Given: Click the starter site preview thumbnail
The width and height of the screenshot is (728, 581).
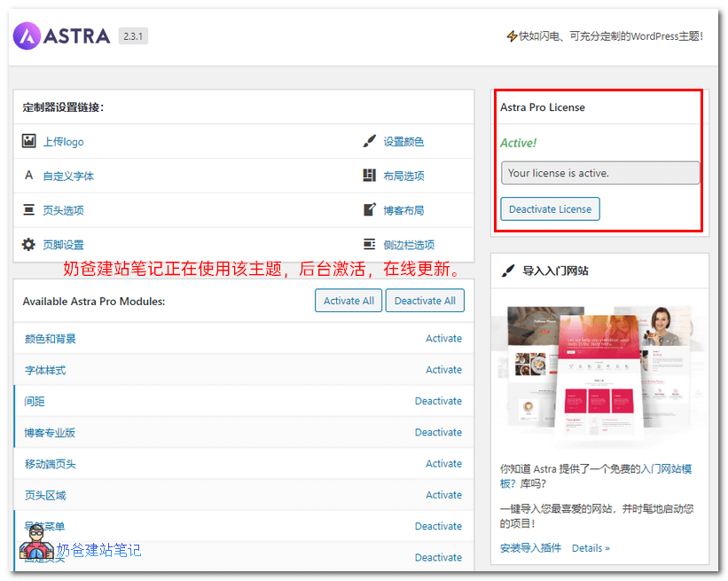Looking at the screenshot, I should pos(599,373).
